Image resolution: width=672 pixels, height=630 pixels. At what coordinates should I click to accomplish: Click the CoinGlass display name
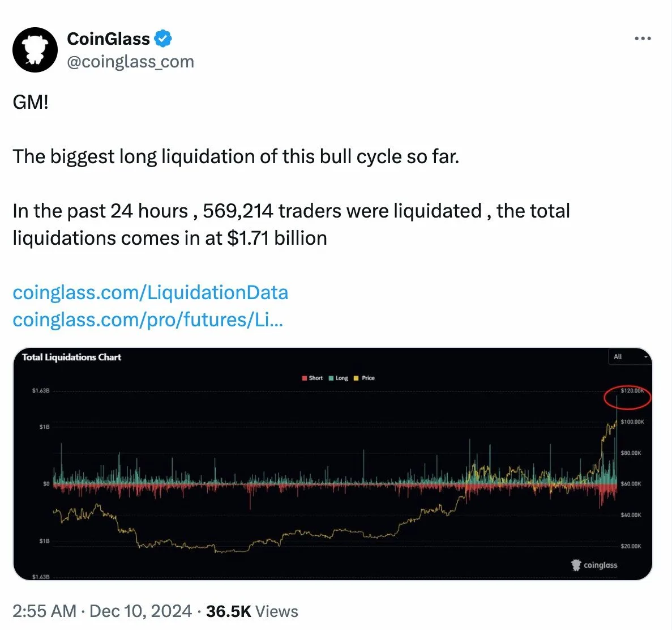click(x=109, y=39)
